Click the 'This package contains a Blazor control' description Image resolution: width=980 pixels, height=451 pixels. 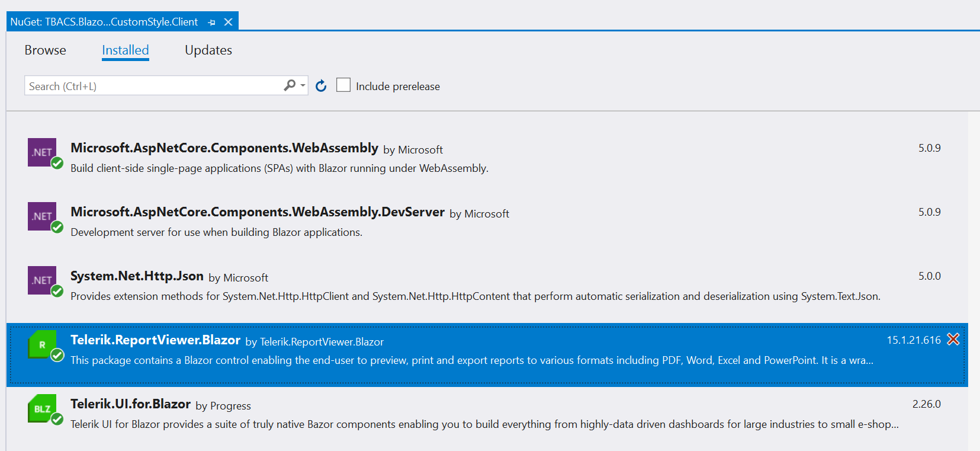[472, 360]
